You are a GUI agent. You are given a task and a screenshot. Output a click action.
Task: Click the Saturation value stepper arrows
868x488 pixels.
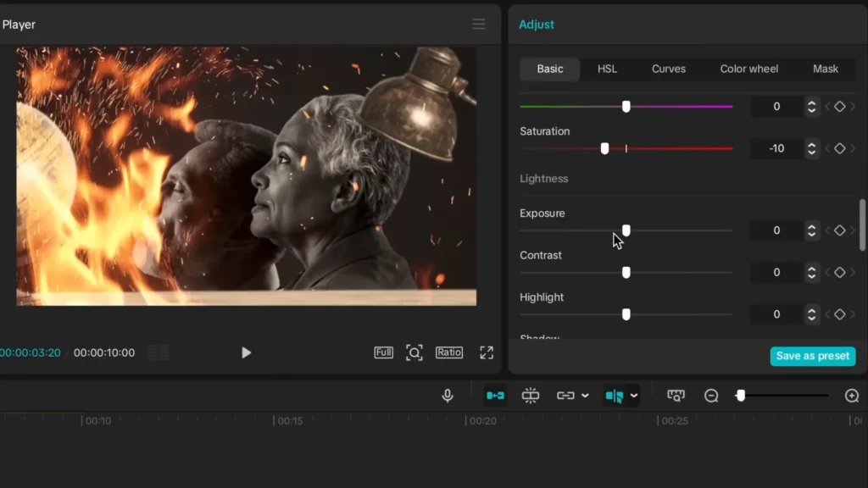(811, 148)
